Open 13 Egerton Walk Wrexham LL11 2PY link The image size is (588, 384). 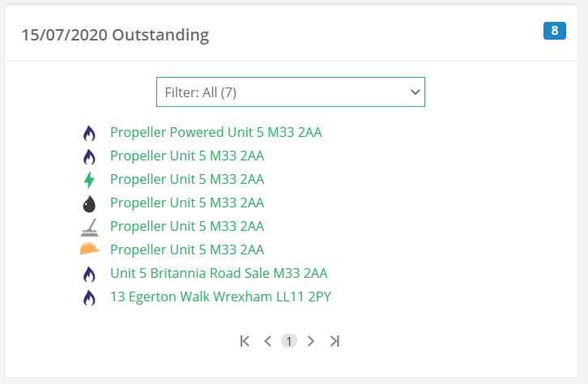pyautogui.click(x=220, y=297)
